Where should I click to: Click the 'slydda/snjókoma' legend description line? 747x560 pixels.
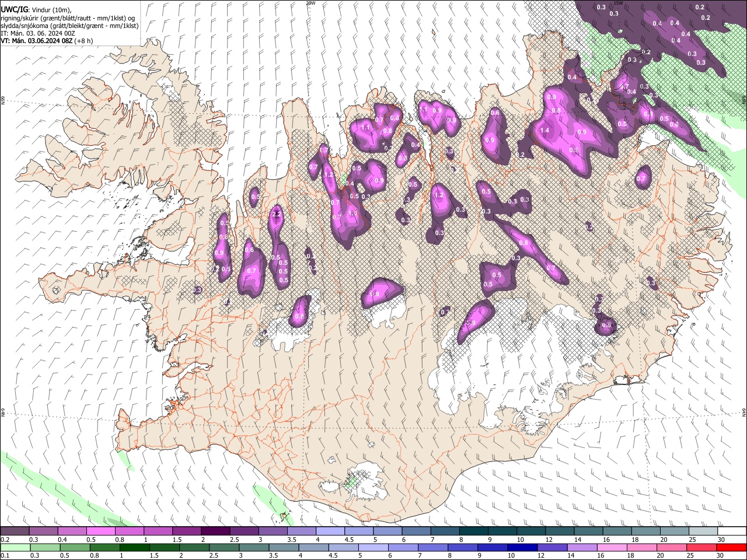pos(69,26)
